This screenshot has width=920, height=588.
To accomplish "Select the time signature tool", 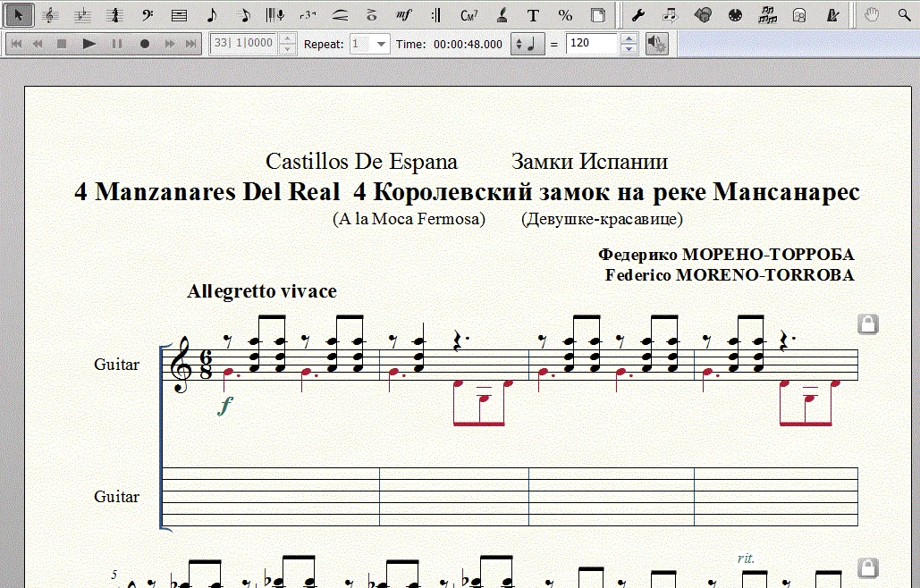I will (x=114, y=14).
